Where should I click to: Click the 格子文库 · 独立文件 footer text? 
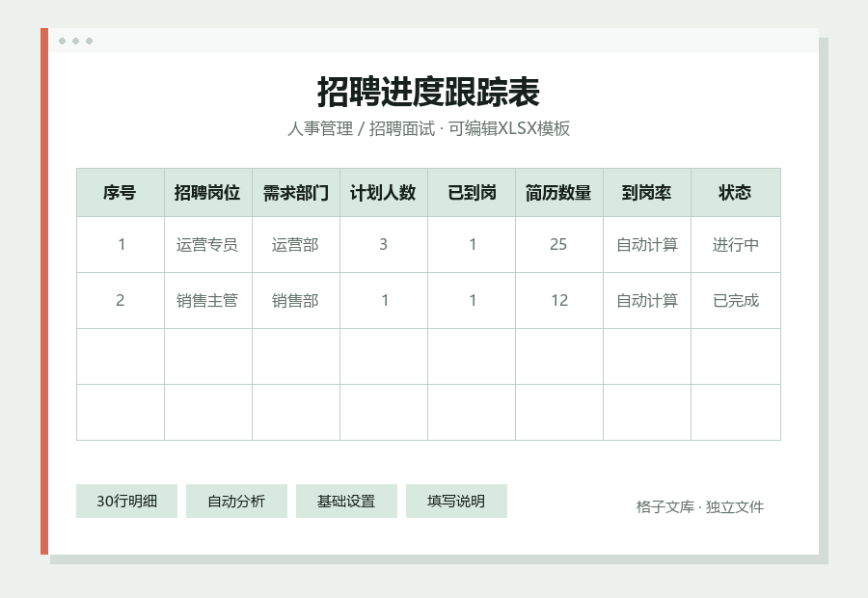click(700, 507)
